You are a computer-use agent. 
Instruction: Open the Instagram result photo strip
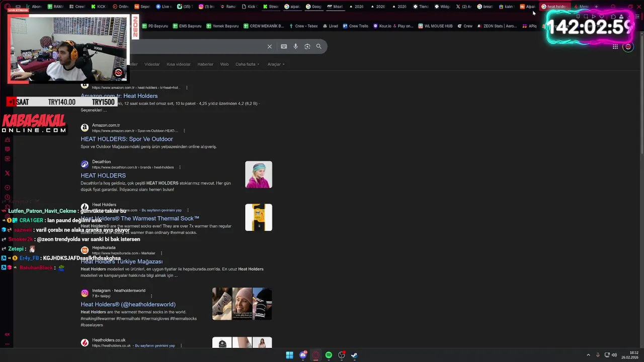pos(242,304)
